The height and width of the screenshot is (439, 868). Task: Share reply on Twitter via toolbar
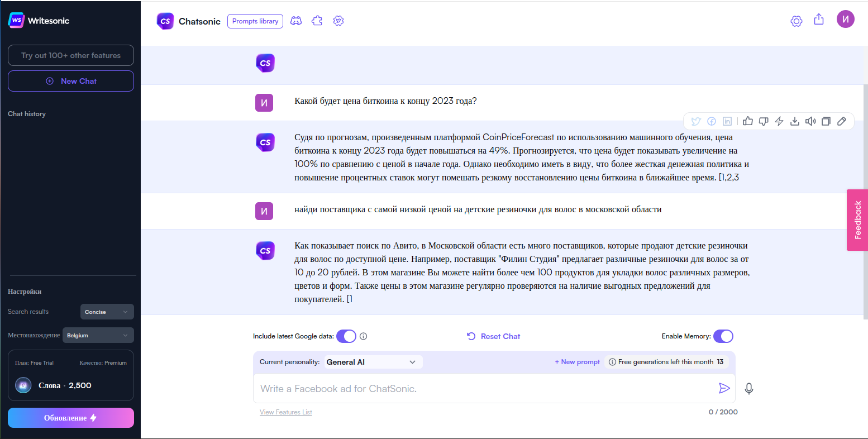tap(696, 121)
